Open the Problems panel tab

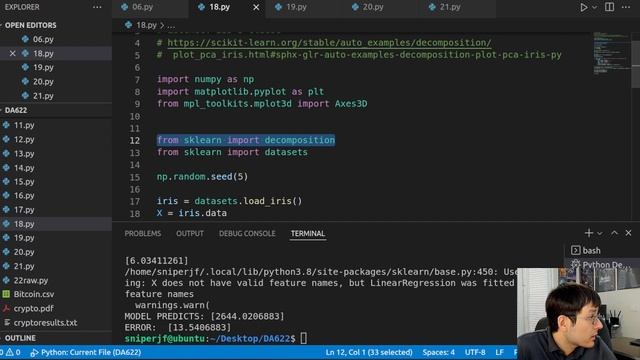click(143, 233)
